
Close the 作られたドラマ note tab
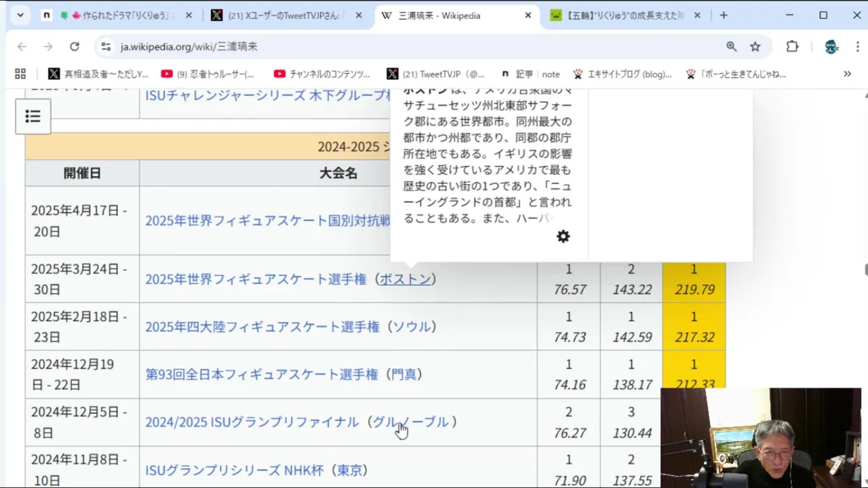coord(189,15)
